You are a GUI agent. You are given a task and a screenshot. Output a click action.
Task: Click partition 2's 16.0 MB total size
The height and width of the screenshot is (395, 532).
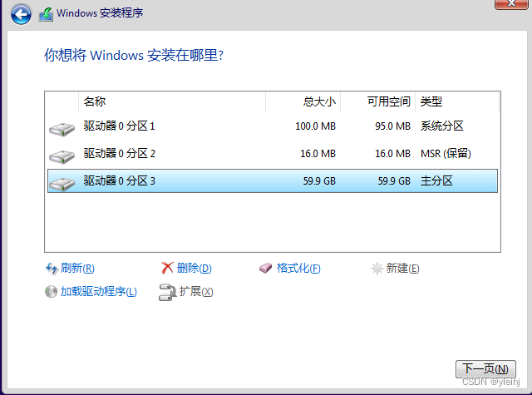(x=318, y=154)
